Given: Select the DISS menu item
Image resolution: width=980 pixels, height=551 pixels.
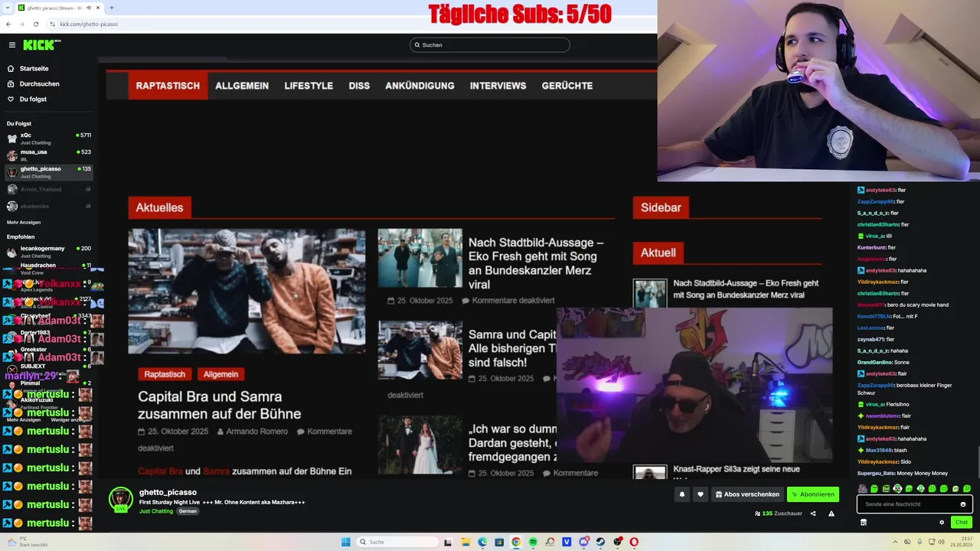Looking at the screenshot, I should [359, 86].
